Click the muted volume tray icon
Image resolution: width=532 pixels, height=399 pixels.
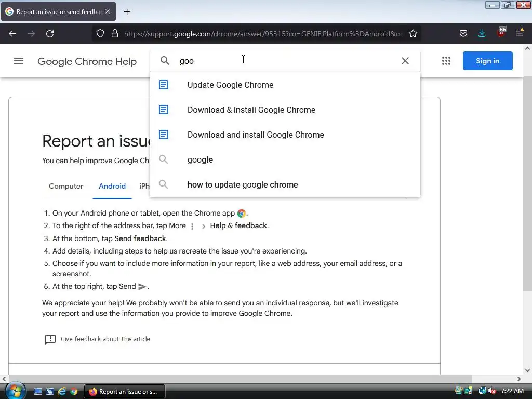pyautogui.click(x=493, y=391)
